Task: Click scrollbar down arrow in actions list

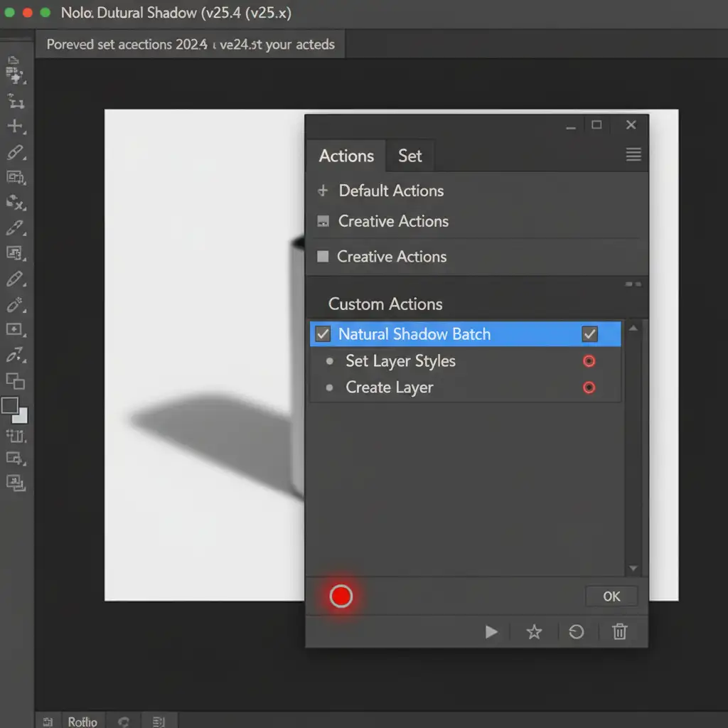Action: click(x=633, y=569)
